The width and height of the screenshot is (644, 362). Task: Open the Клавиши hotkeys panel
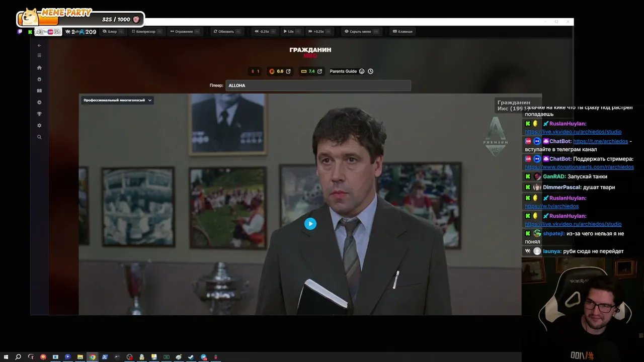click(x=403, y=32)
